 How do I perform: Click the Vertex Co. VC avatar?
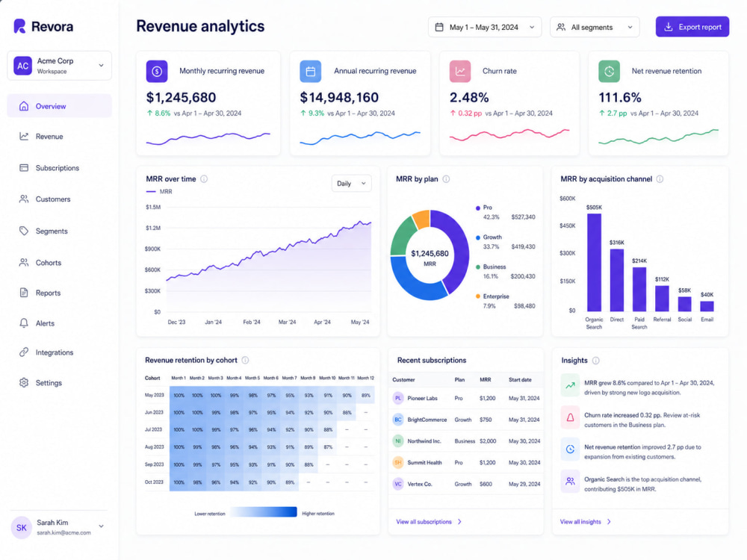[x=398, y=484]
